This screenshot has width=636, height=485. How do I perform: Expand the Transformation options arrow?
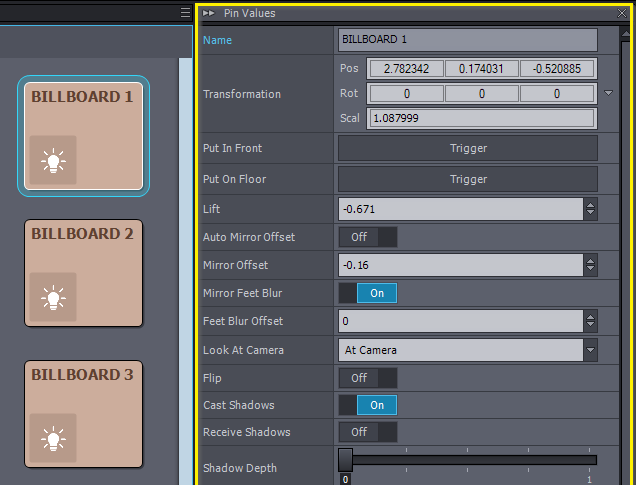point(610,93)
